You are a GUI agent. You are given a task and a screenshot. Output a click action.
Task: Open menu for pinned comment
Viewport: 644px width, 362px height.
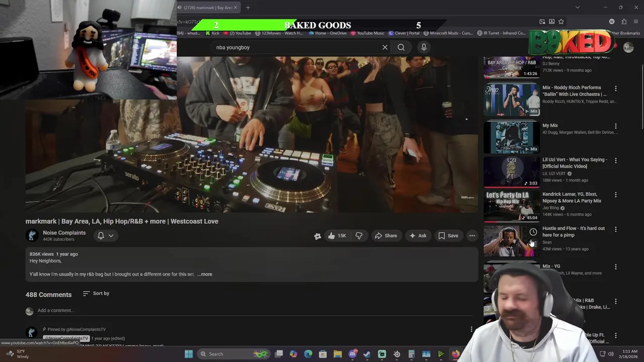(471, 329)
